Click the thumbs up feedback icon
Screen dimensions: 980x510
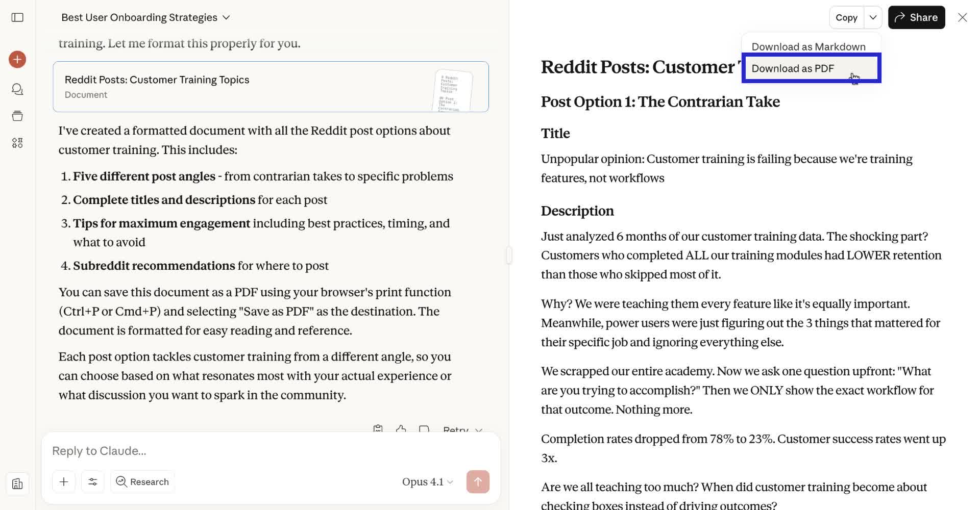(401, 429)
